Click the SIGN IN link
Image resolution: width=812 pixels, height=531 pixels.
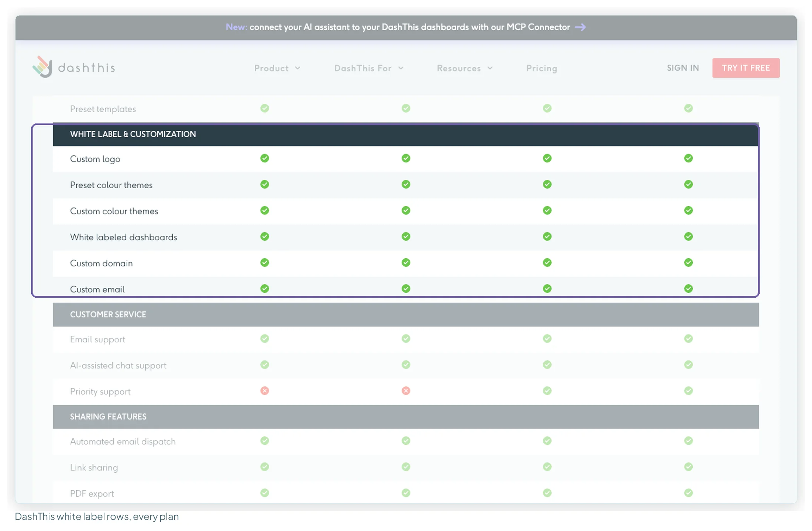click(x=683, y=68)
